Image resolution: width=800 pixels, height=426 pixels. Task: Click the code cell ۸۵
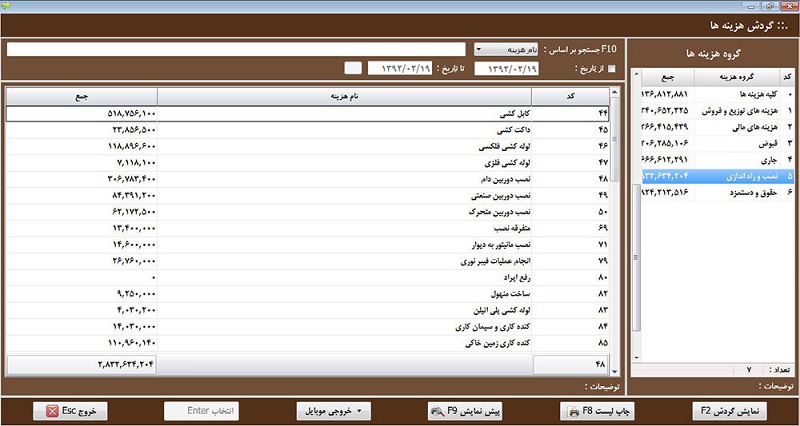[x=570, y=343]
